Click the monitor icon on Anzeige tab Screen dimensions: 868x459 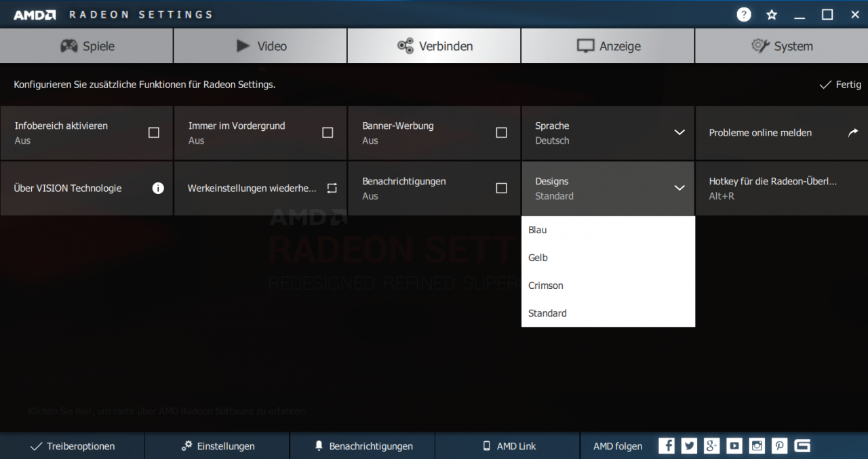tap(585, 45)
